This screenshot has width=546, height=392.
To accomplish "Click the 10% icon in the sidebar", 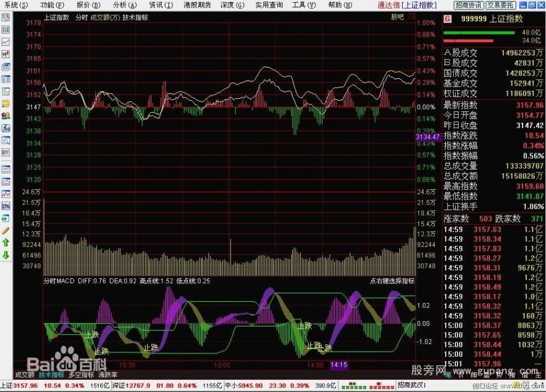I will click(x=6, y=206).
